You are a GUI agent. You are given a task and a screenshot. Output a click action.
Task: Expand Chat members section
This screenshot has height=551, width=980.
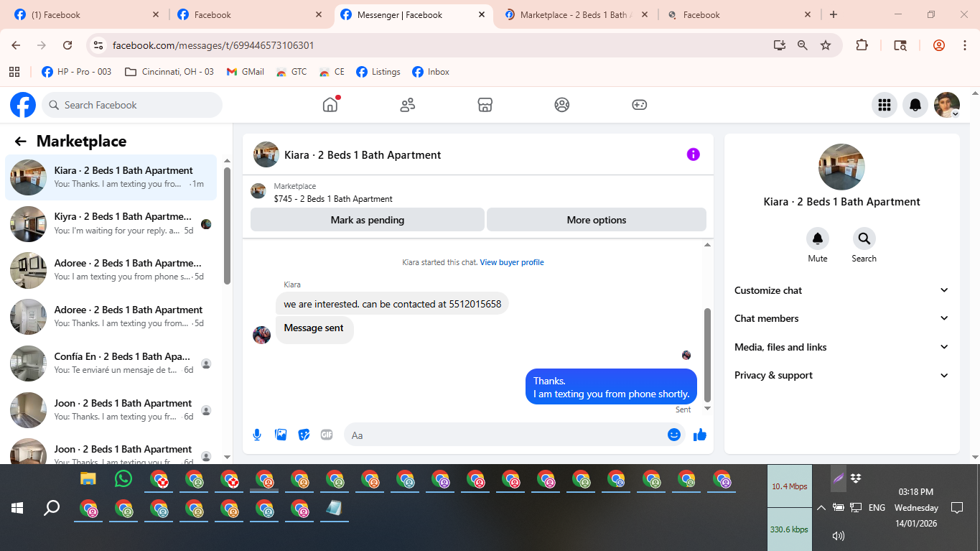click(841, 318)
